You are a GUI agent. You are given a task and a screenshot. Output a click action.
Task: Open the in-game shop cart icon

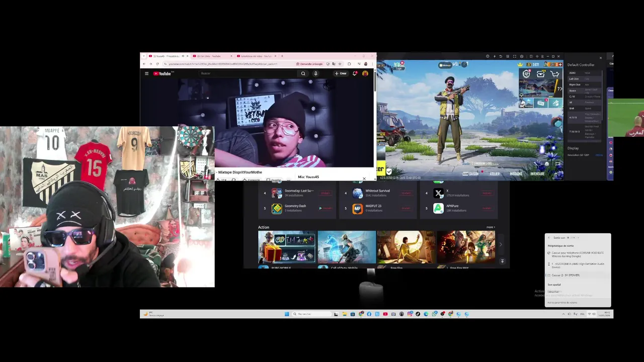tap(554, 74)
